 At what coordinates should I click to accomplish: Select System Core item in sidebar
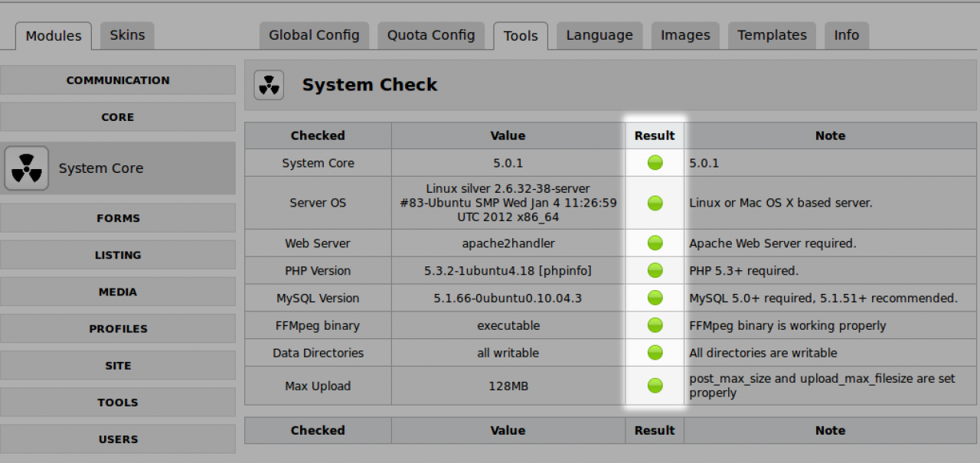[101, 168]
